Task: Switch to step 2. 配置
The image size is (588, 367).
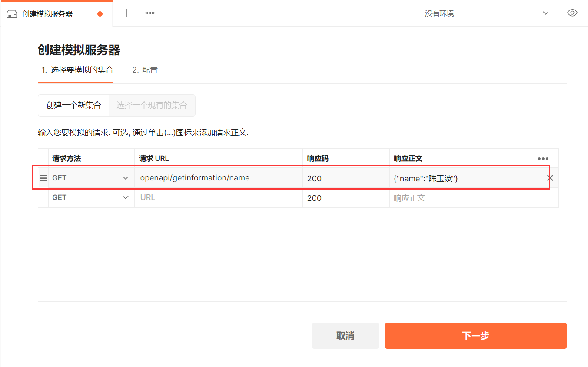Action: coord(145,70)
